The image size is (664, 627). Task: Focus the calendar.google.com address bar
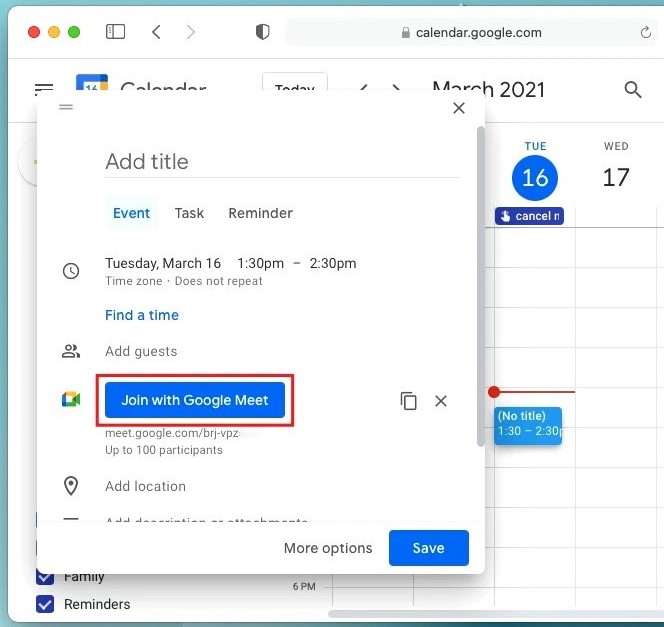[470, 33]
